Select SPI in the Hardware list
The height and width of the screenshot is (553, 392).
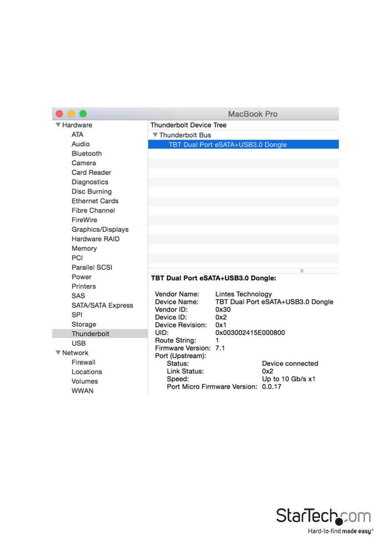point(77,315)
